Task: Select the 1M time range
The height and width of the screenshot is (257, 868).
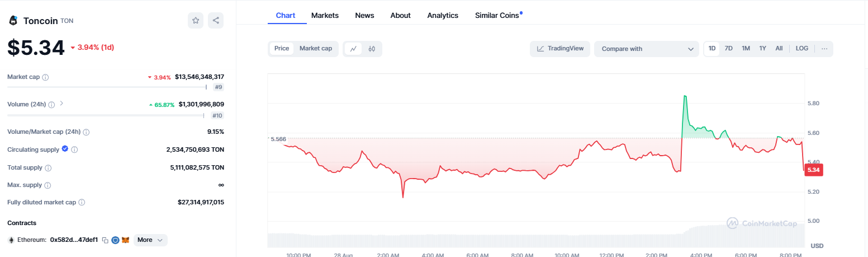Action: [746, 49]
